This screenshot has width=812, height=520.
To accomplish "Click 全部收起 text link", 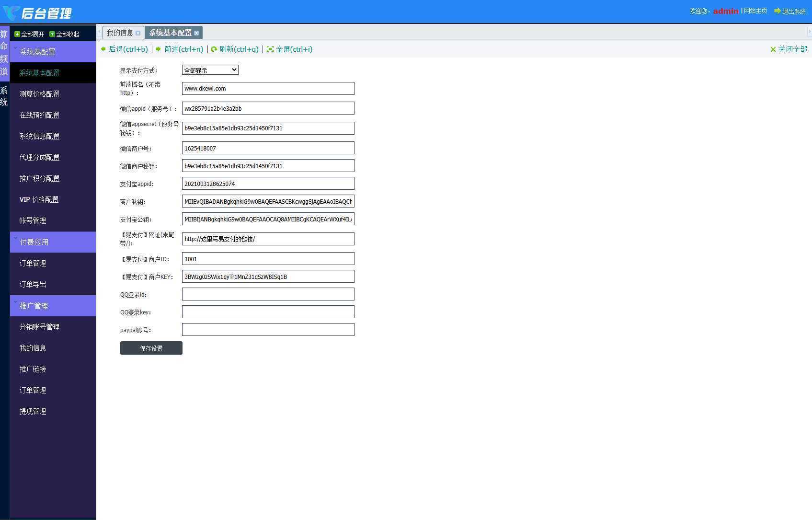I will 68,34.
